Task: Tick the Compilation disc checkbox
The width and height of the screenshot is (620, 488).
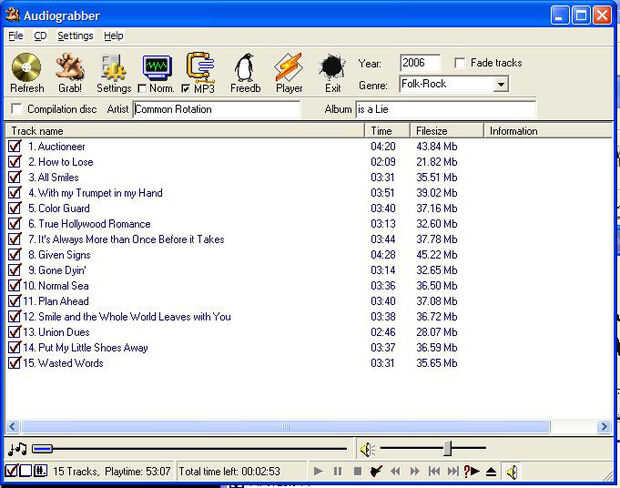Action: click(16, 109)
